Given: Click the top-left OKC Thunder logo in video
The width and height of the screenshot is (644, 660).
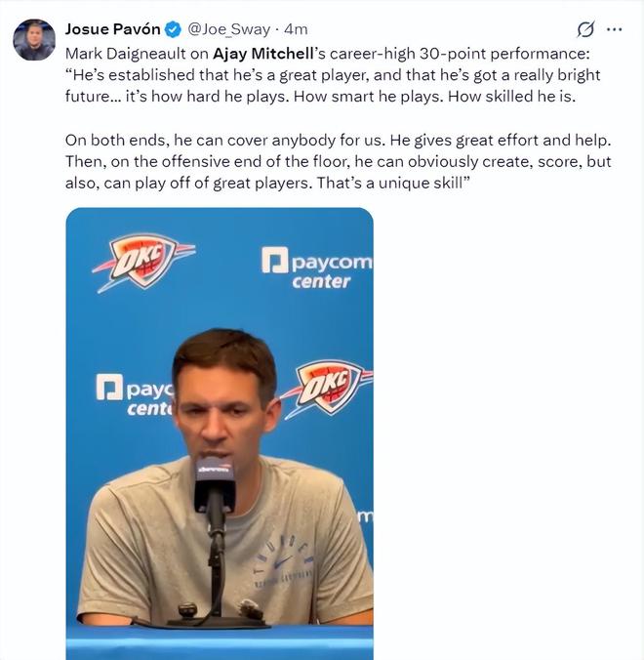Looking at the screenshot, I should (143, 261).
